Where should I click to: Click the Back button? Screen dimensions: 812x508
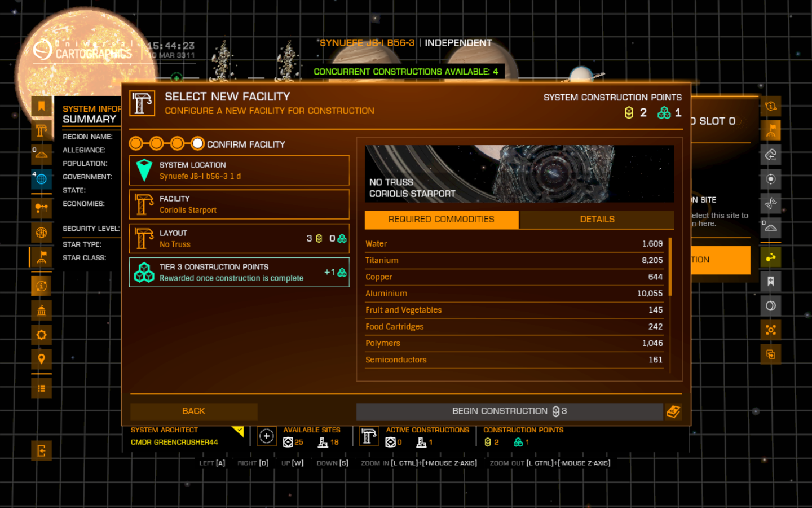pyautogui.click(x=193, y=411)
